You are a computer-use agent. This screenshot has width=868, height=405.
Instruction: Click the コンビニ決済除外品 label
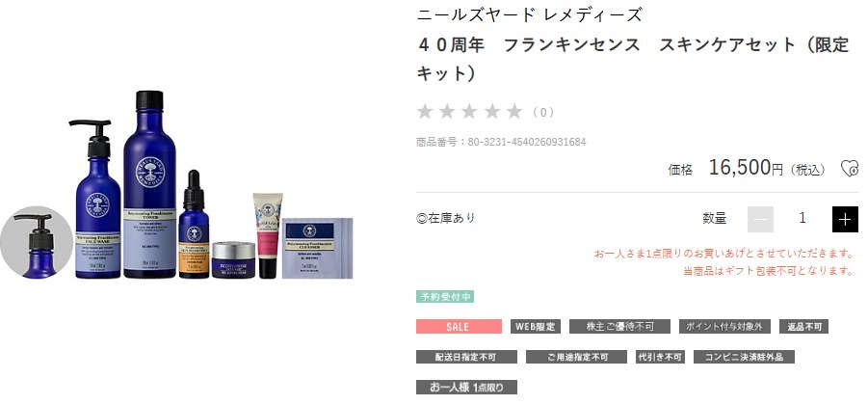click(744, 357)
